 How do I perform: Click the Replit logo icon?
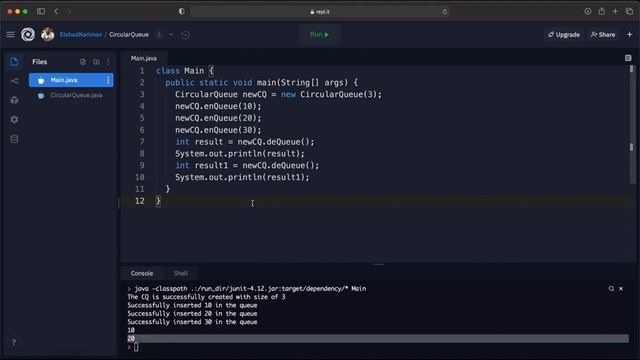[x=28, y=35]
